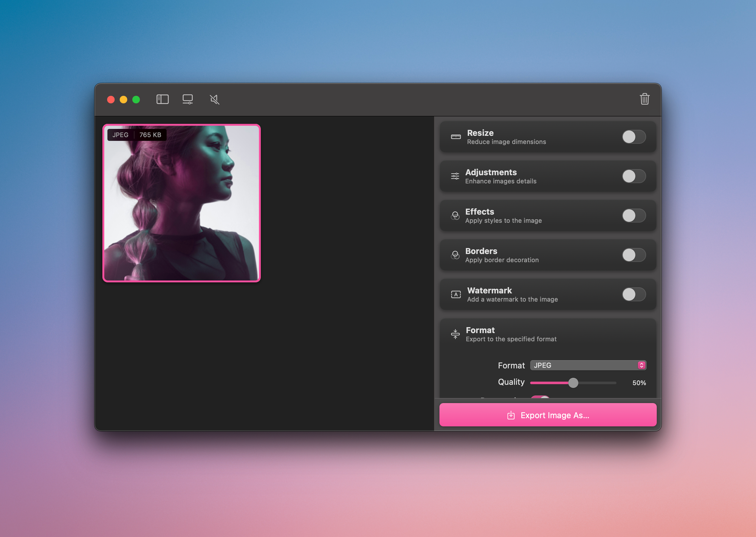
Task: Click the Effects section label
Action: tap(480, 211)
